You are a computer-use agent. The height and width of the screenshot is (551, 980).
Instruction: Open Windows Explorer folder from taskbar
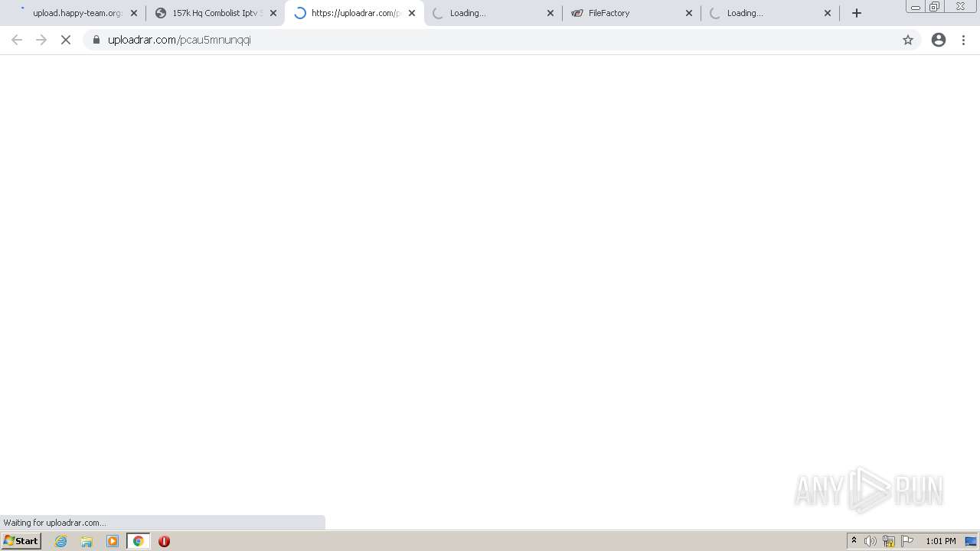click(87, 541)
